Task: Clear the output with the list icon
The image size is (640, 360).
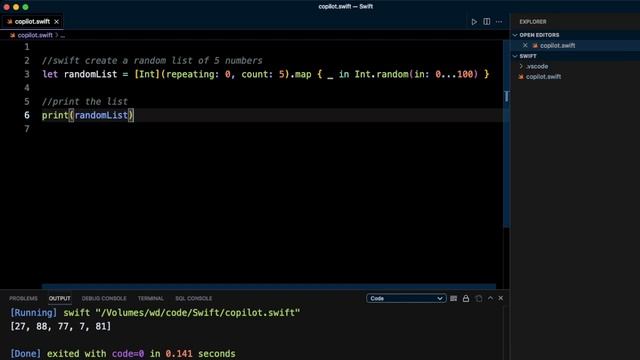Action: (453, 298)
